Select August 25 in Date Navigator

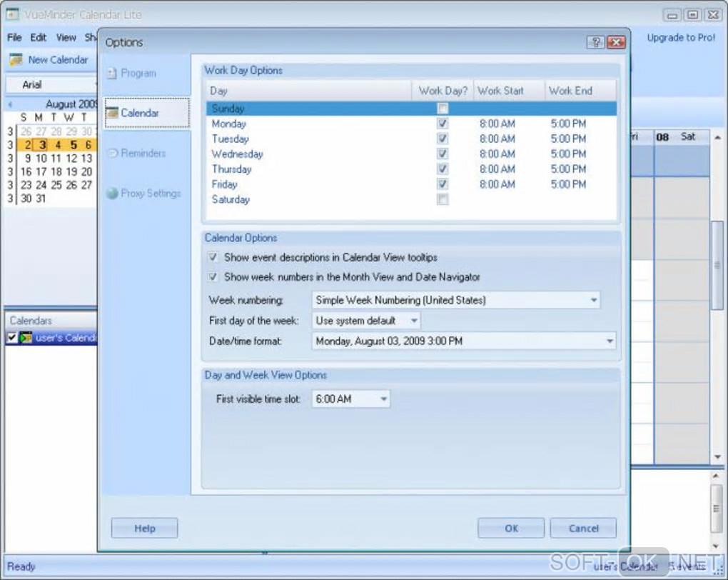coord(56,185)
